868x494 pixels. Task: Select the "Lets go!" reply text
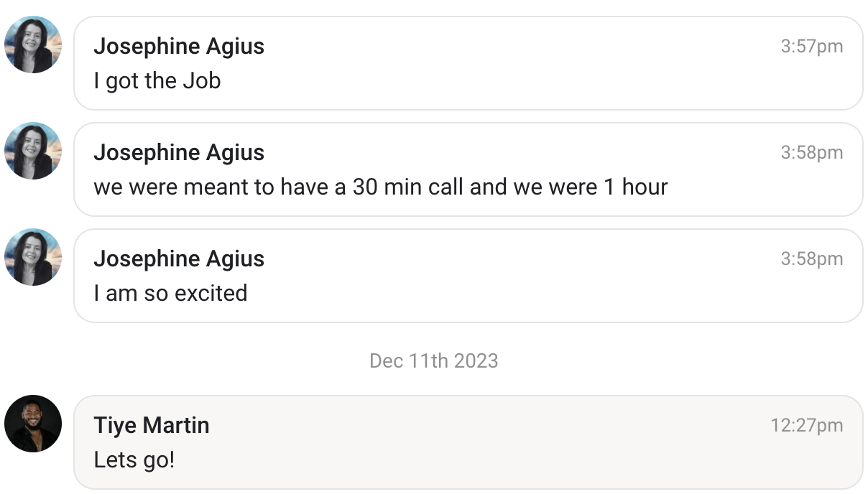(x=134, y=460)
